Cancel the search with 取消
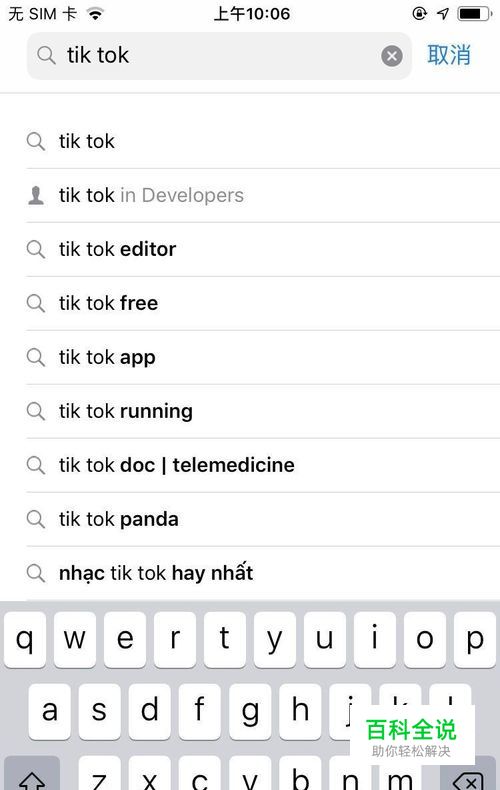This screenshot has width=500, height=790. click(449, 55)
